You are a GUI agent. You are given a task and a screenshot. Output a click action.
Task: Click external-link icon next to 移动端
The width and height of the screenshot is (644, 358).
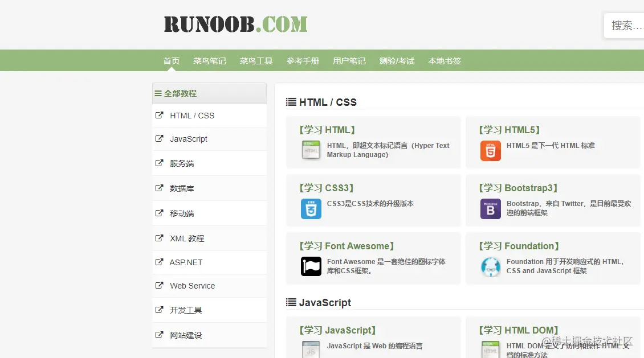click(x=159, y=213)
